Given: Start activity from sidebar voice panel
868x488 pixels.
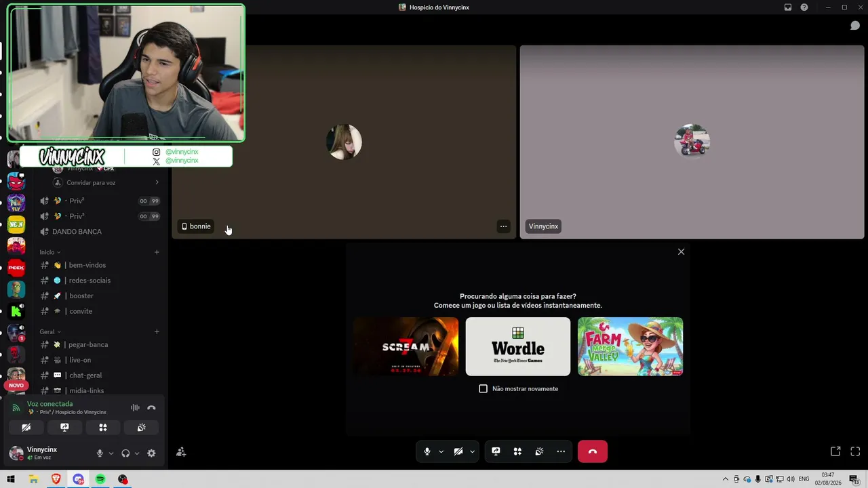Looking at the screenshot, I should 103,428.
